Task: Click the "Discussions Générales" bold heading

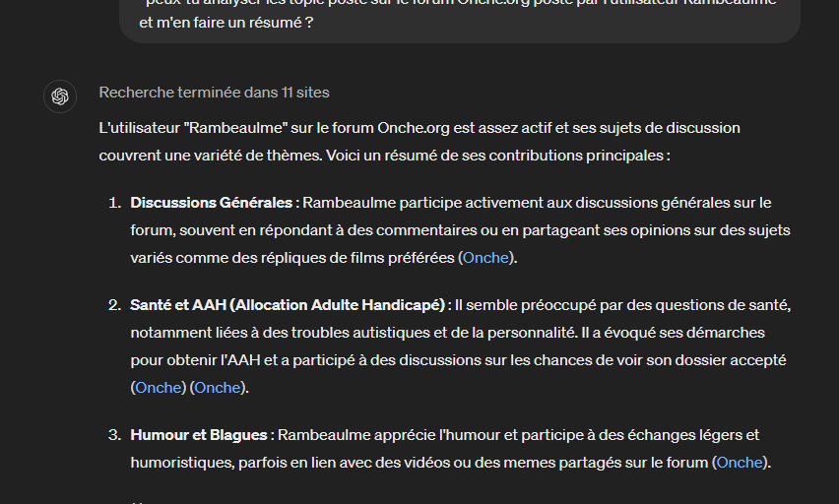Action: point(213,203)
